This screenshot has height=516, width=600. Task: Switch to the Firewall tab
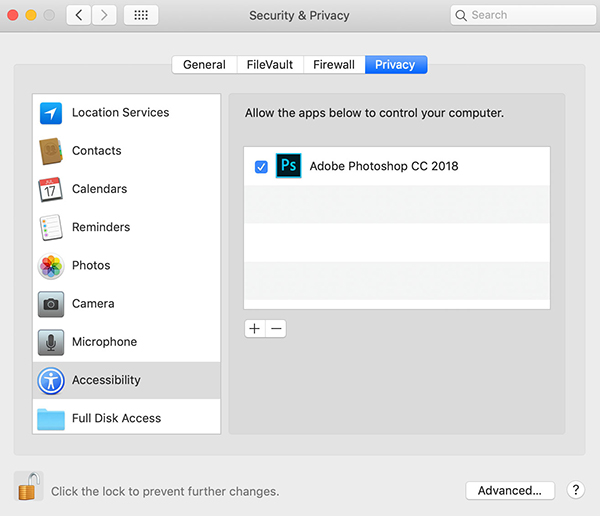tap(334, 64)
